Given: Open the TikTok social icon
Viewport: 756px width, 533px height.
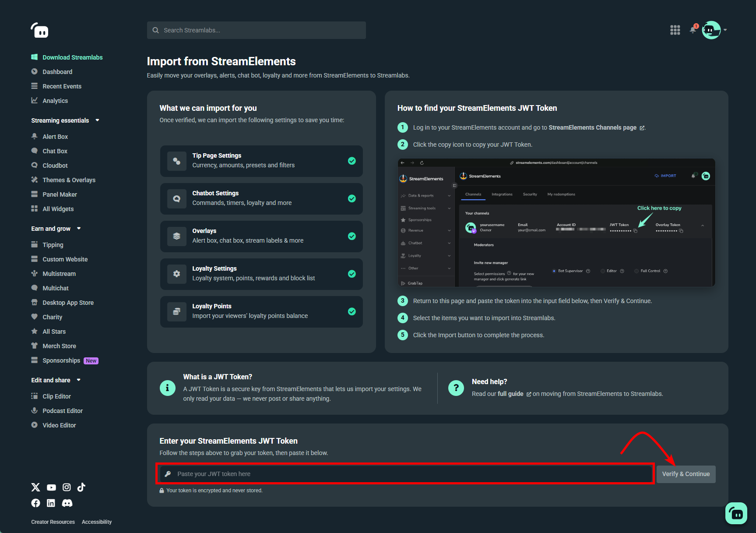Looking at the screenshot, I should [81, 487].
